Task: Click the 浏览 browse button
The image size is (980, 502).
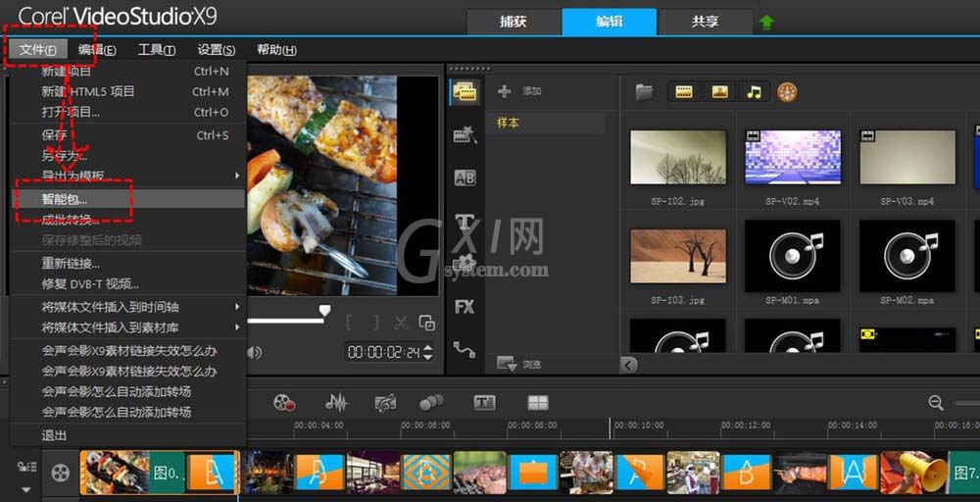Action: (519, 363)
